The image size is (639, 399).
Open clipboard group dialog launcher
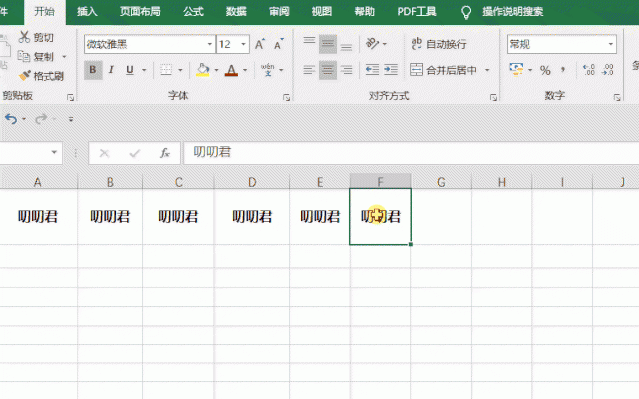point(71,97)
